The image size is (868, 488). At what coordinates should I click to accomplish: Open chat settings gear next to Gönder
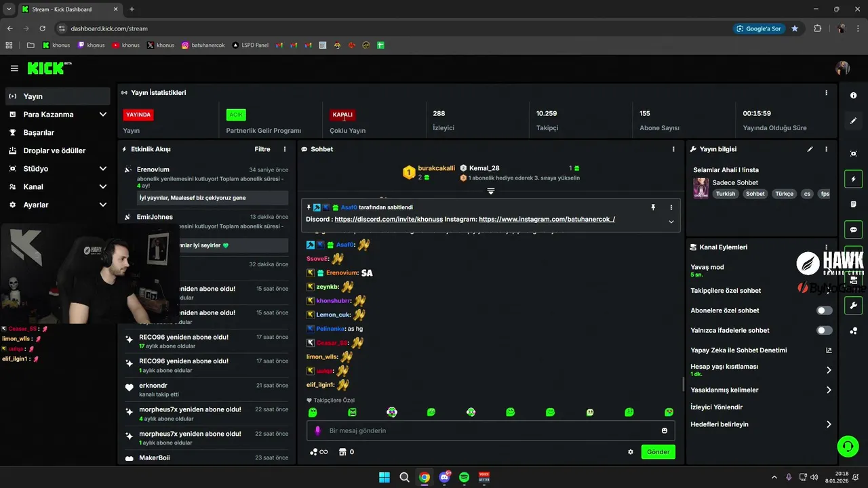pos(631,452)
